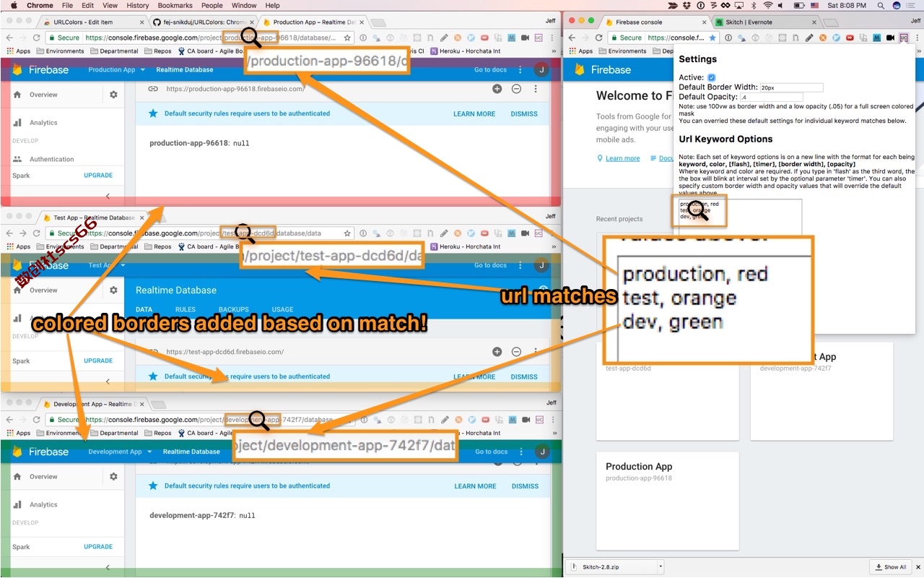Open the People menu in the menu bar
Screen dimensions: 924x578
click(x=212, y=5)
